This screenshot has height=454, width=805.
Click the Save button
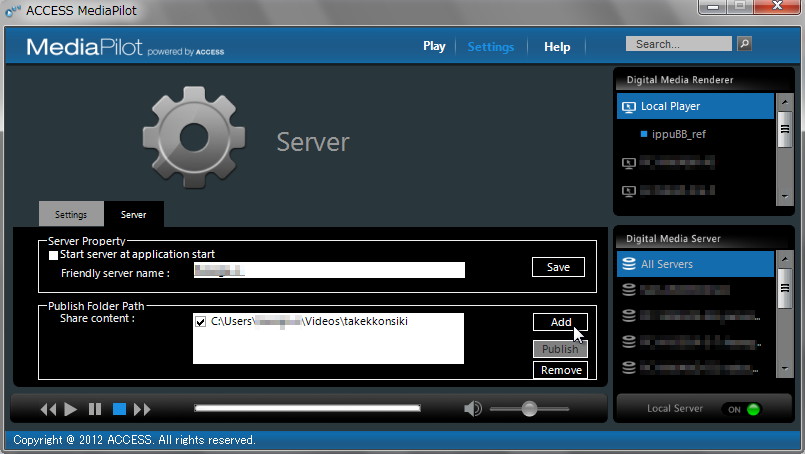[x=558, y=267]
